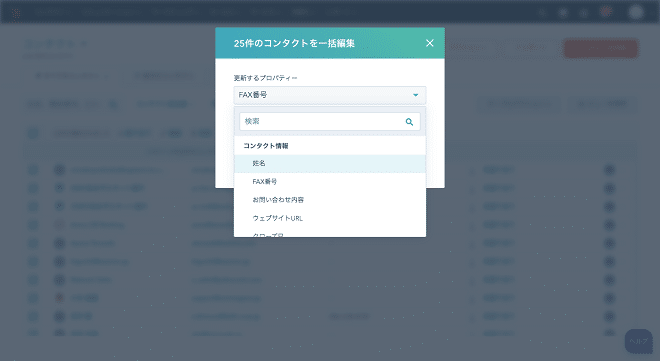Toggle the first contact row checkbox
Viewport: 660px width, 361px height.
(x=33, y=170)
